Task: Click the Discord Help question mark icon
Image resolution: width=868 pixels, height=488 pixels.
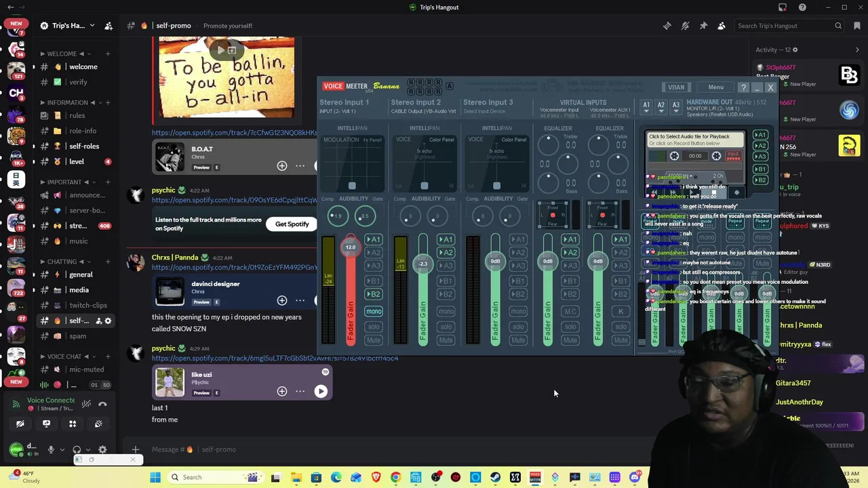Action: coord(802,7)
